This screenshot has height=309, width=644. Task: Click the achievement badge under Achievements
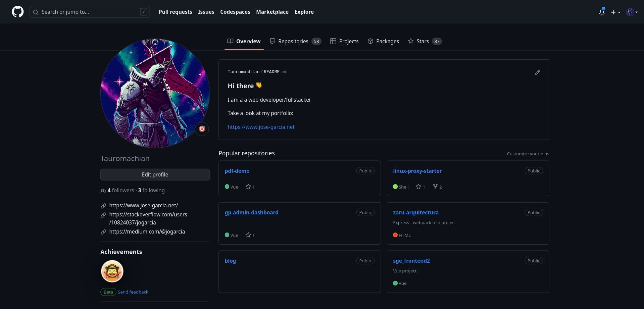click(x=112, y=271)
